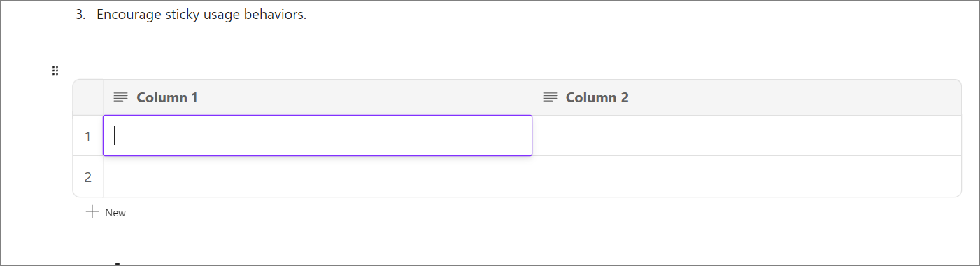
Task: Open the Column 1 header menu
Action: click(318, 97)
